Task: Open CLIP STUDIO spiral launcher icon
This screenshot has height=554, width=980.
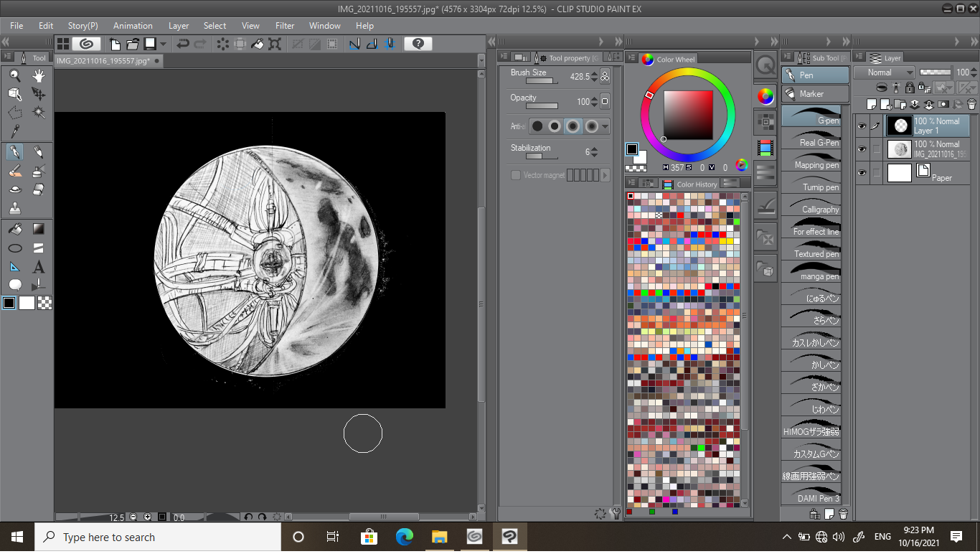Action: point(86,44)
